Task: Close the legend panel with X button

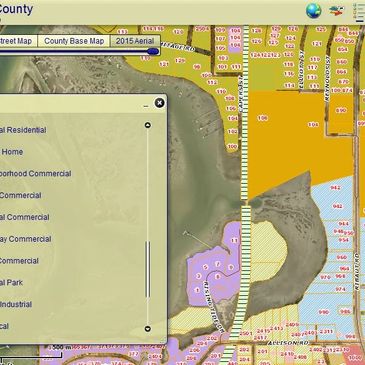Action: 159,103
